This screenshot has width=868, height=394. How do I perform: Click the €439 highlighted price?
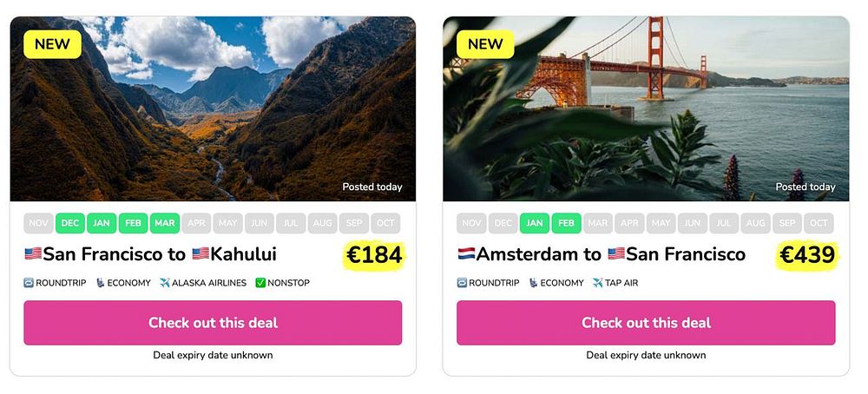click(x=807, y=255)
